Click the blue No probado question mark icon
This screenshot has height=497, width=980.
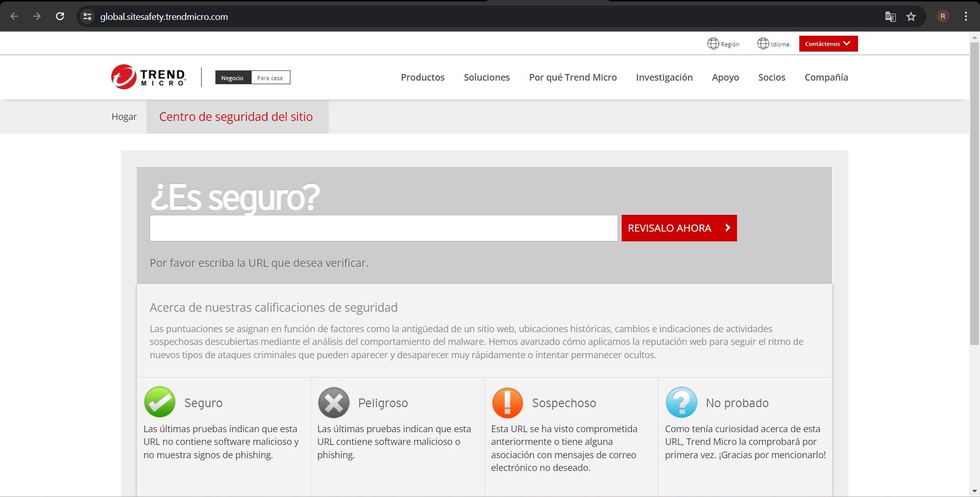(681, 402)
